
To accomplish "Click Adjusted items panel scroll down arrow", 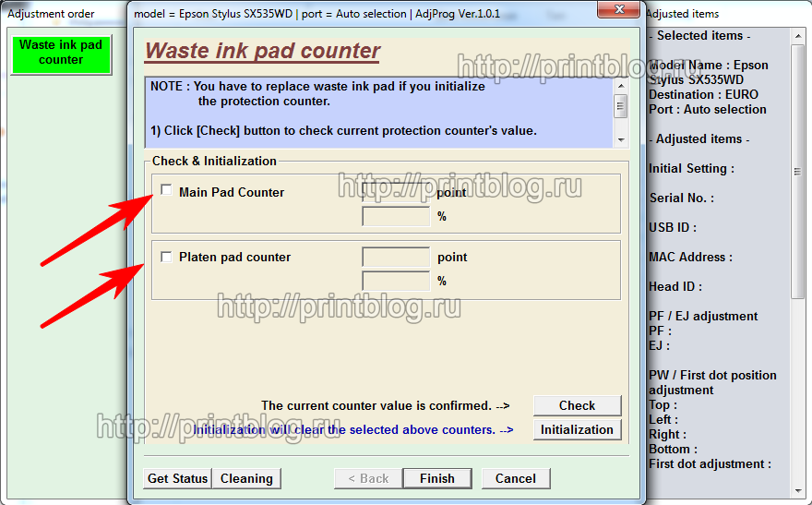I will (798, 491).
